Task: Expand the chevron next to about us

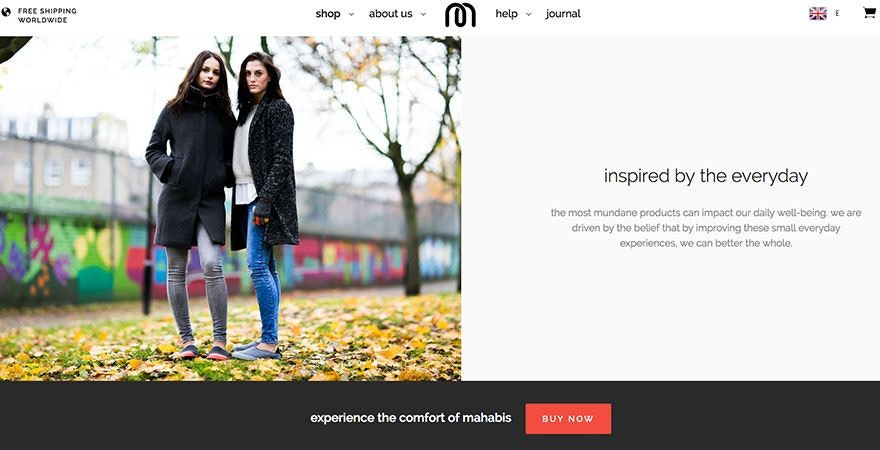Action: tap(423, 15)
